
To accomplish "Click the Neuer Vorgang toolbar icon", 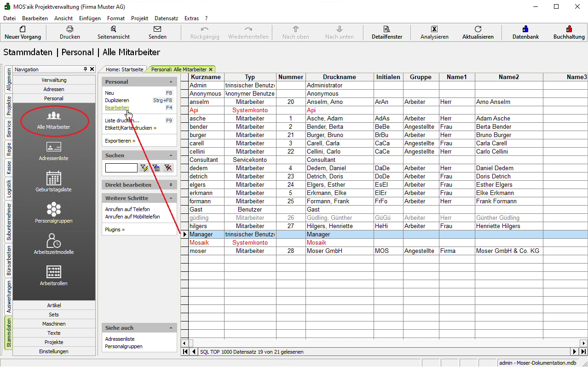I will click(x=23, y=29).
